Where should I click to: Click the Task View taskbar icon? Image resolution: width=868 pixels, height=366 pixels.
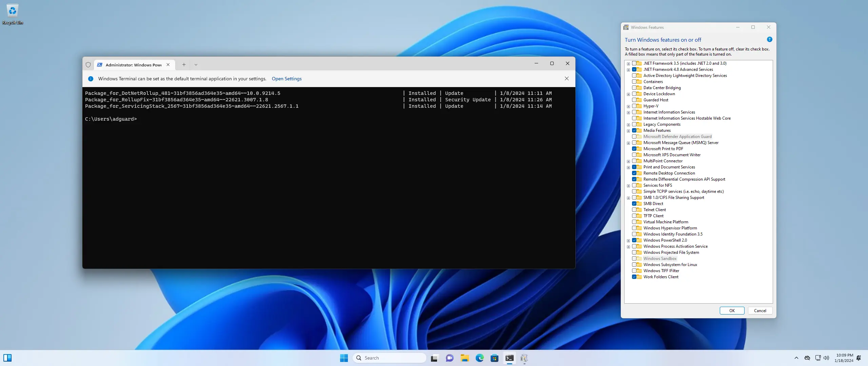(434, 358)
